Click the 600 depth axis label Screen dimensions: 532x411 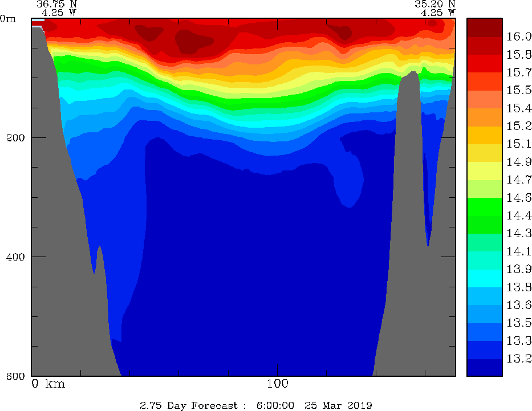pyautogui.click(x=15, y=376)
